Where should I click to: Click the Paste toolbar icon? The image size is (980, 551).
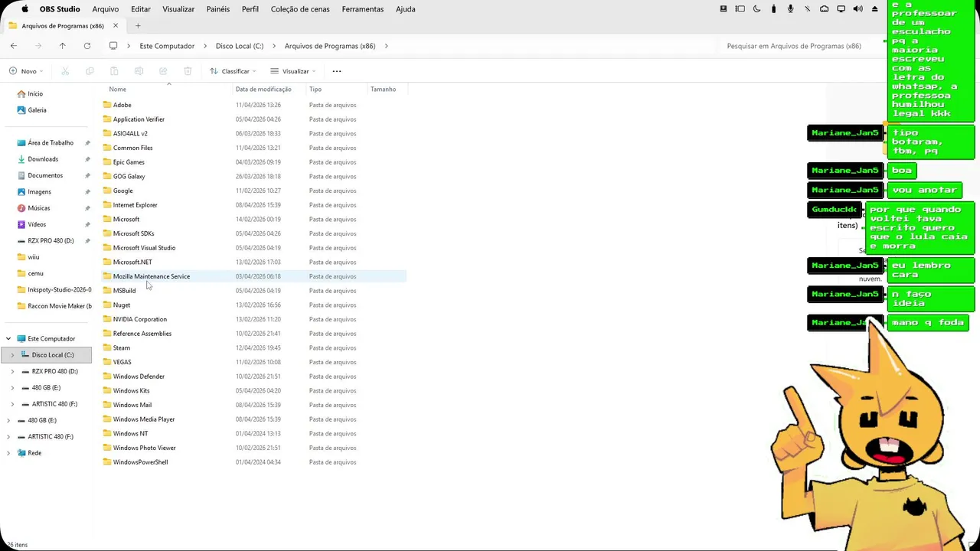[x=114, y=71]
